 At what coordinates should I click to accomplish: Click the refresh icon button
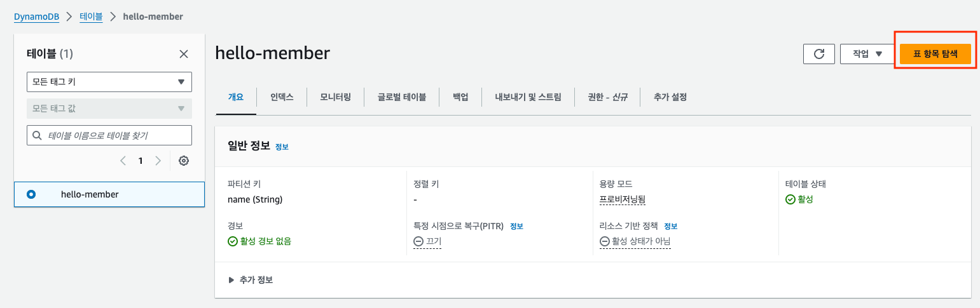[x=819, y=54]
